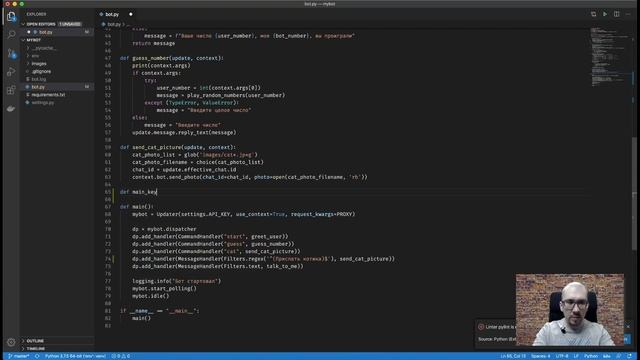
Task: Click line number 74 in the gutter
Action: coord(108,259)
